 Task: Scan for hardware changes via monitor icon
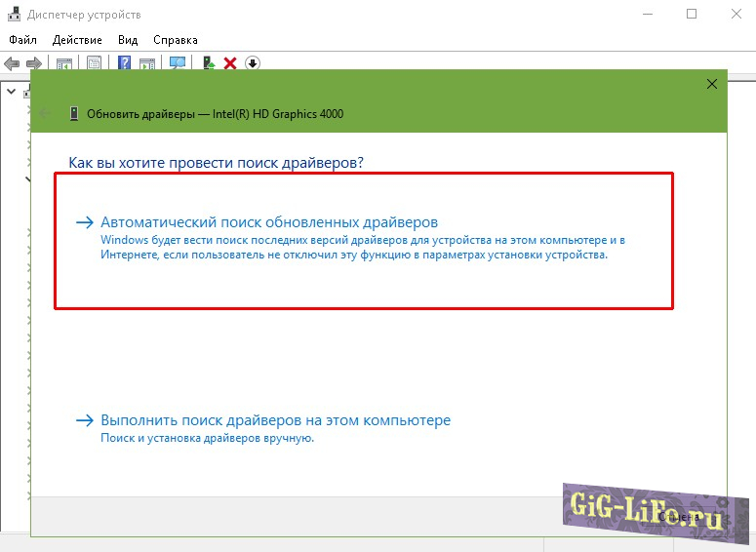178,63
